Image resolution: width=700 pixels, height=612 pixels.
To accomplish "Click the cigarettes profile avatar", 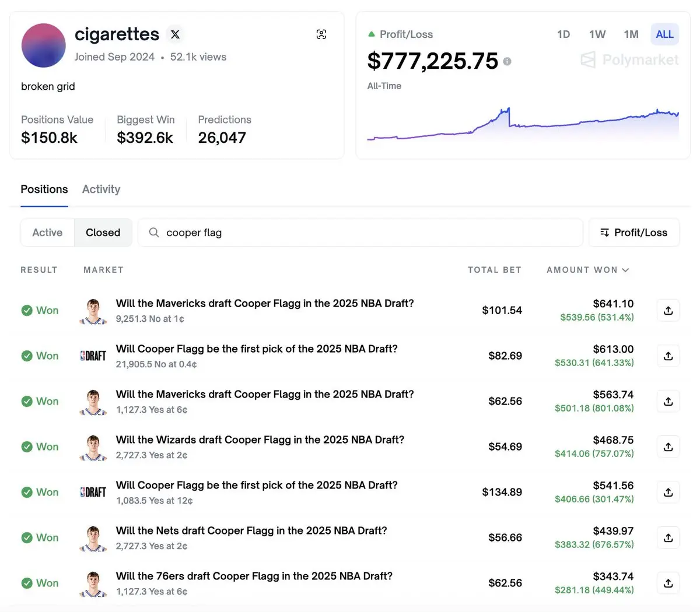I will pyautogui.click(x=43, y=45).
